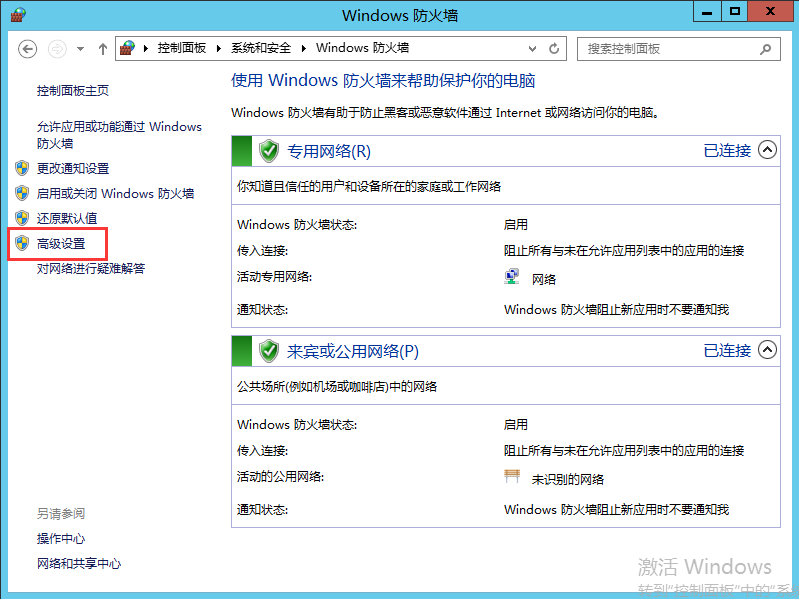This screenshot has height=599, width=799.
Task: Click 已连接 status in the 来宾或公用网络 header
Action: pyautogui.click(x=727, y=351)
